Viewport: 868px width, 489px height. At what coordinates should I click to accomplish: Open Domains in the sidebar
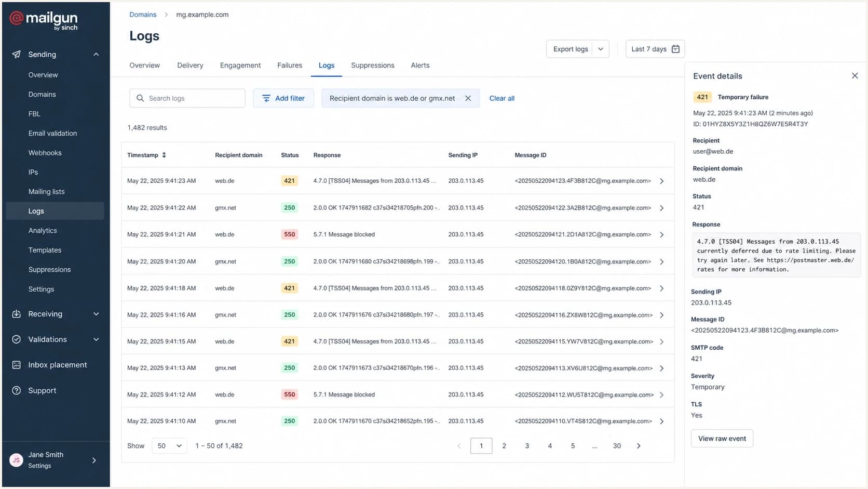point(42,95)
